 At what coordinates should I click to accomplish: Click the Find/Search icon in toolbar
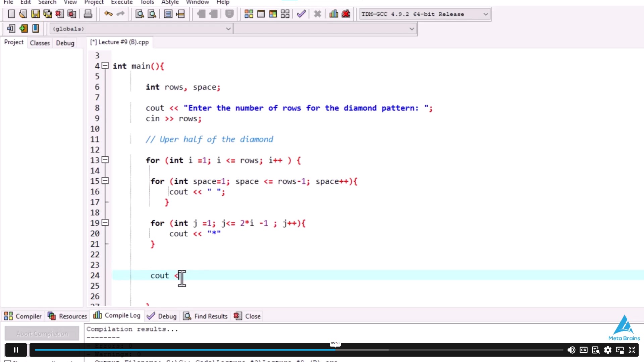point(139,14)
